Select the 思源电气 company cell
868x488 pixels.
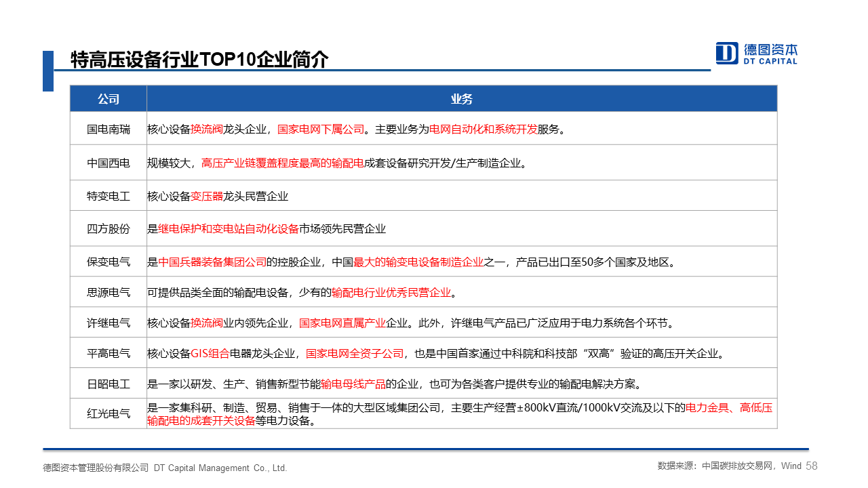click(108, 292)
